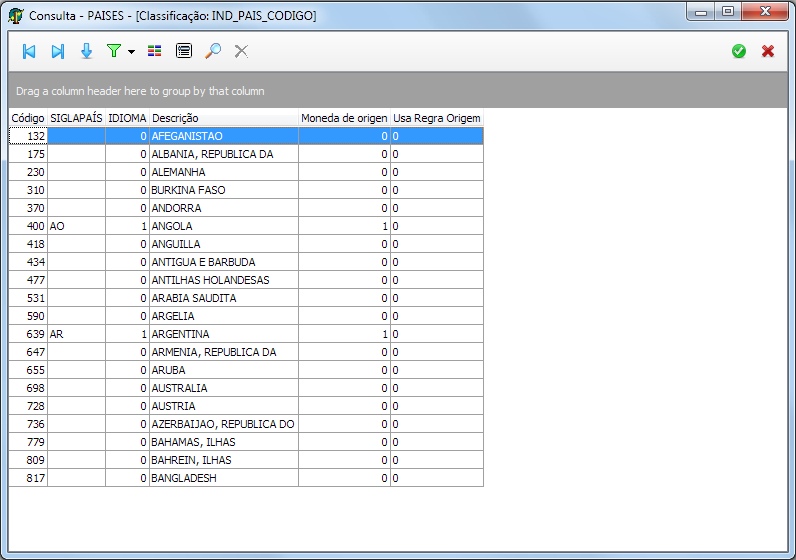The image size is (796, 560).
Task: Click the Moneda de origen header
Action: click(344, 118)
